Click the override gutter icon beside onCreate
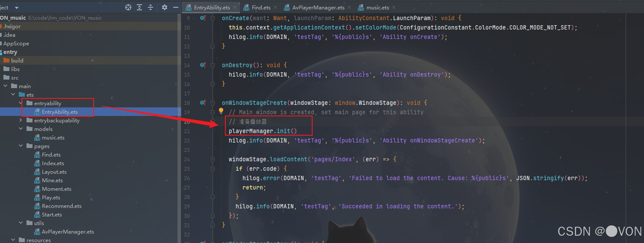644x243 pixels. 203,18
